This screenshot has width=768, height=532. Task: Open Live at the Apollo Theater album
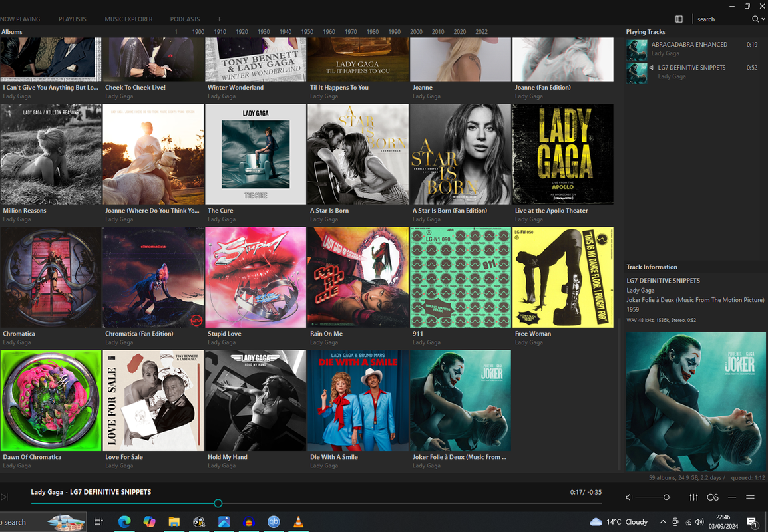[563, 154]
